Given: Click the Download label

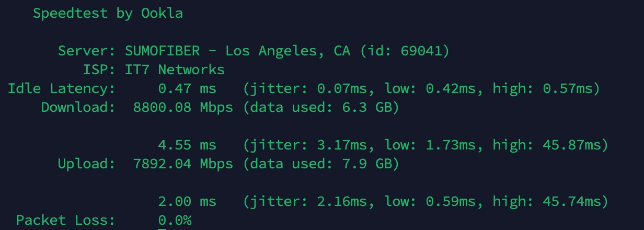Looking at the screenshot, I should coord(78,108).
